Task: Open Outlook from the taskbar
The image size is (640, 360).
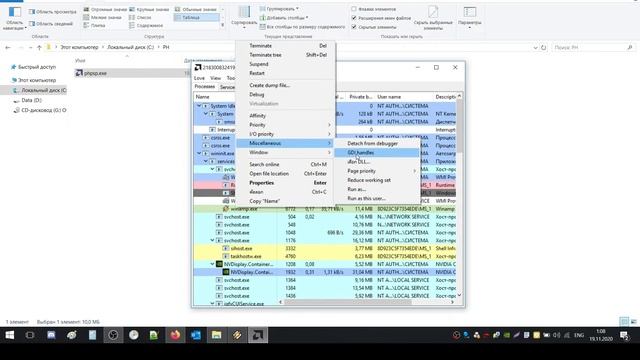Action: coord(196,335)
